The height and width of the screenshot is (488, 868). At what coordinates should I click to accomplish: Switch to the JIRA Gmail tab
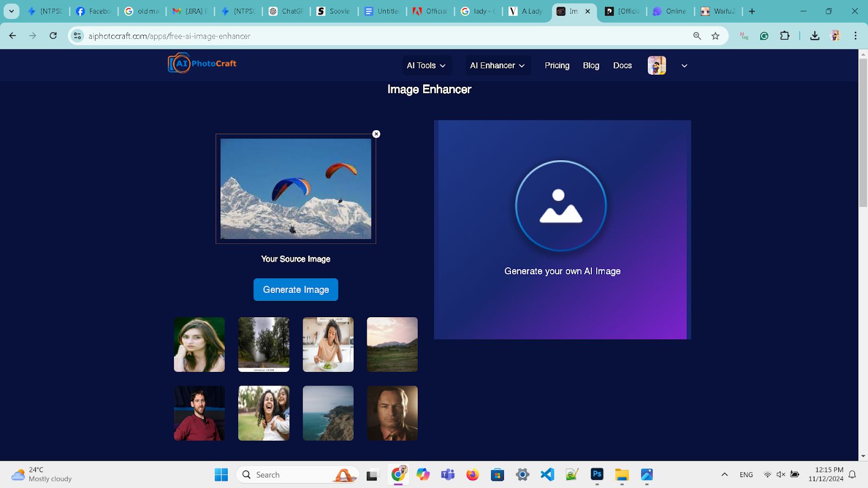tap(190, 11)
